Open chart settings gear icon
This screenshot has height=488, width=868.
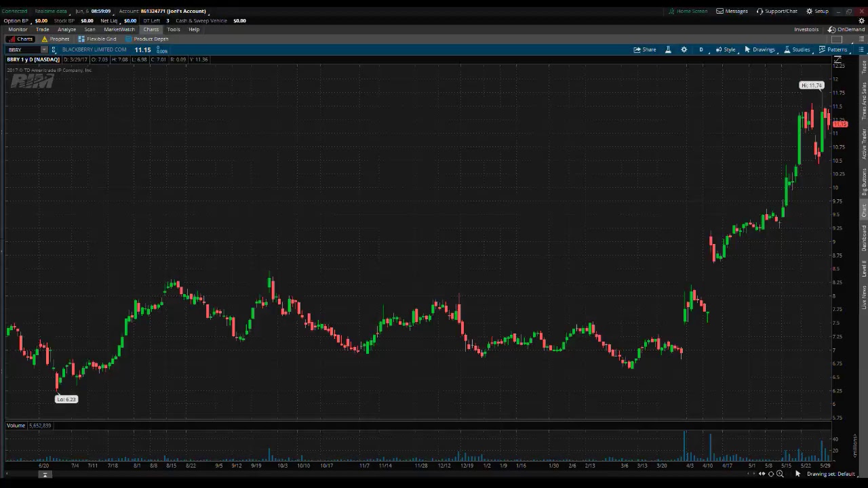[684, 49]
